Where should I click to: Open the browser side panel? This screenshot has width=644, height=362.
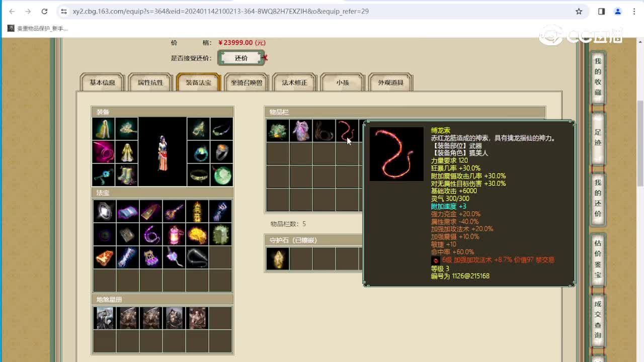click(x=601, y=11)
